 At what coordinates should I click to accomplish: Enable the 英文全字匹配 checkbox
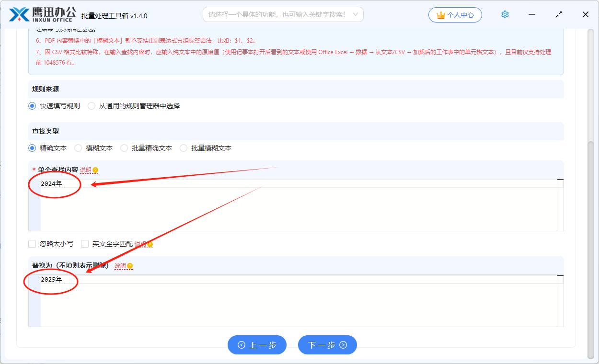point(84,244)
